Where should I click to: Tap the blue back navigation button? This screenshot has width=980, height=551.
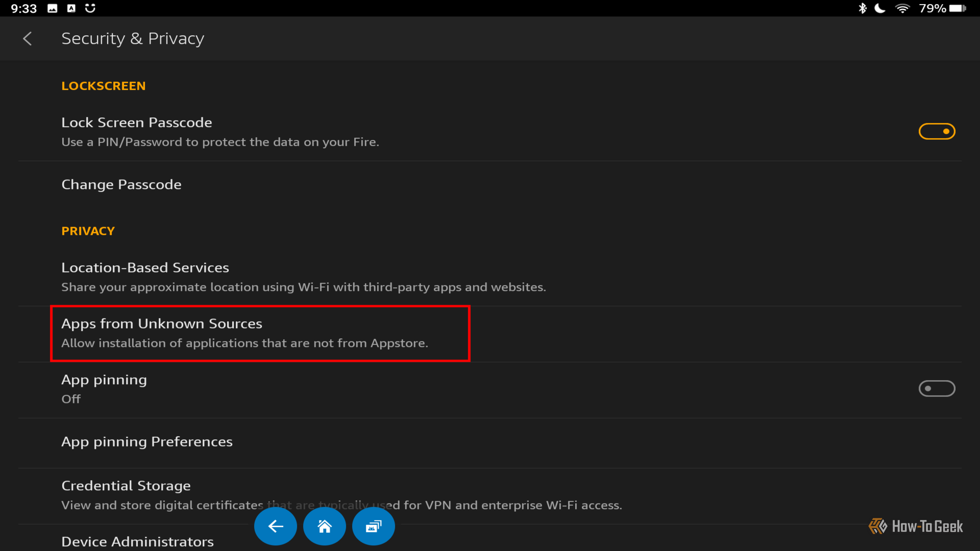pyautogui.click(x=276, y=526)
